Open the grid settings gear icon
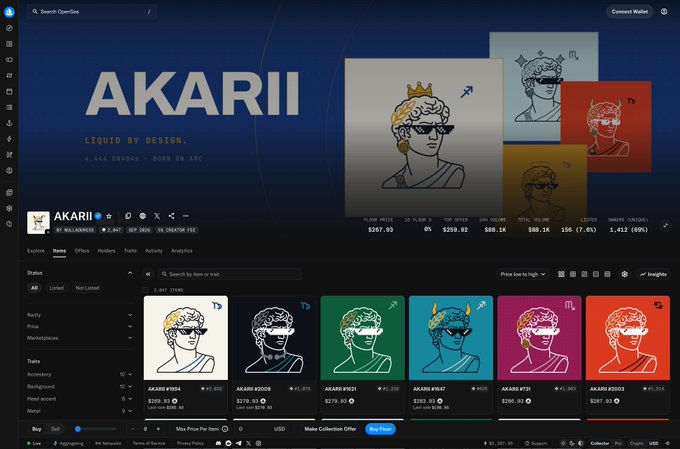 pyautogui.click(x=624, y=274)
